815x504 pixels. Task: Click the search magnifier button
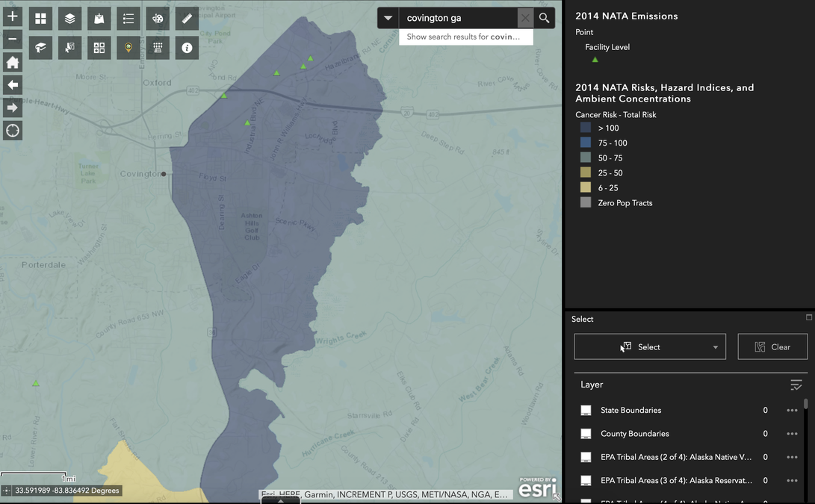(x=544, y=18)
